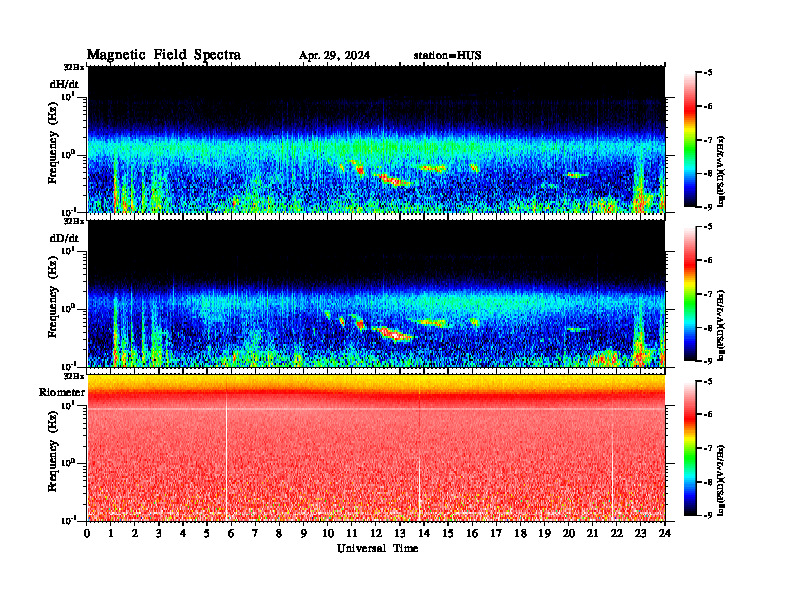Click the "Magnetic Field Spectra" plot title
The width and height of the screenshot is (792, 612).
pos(164,55)
